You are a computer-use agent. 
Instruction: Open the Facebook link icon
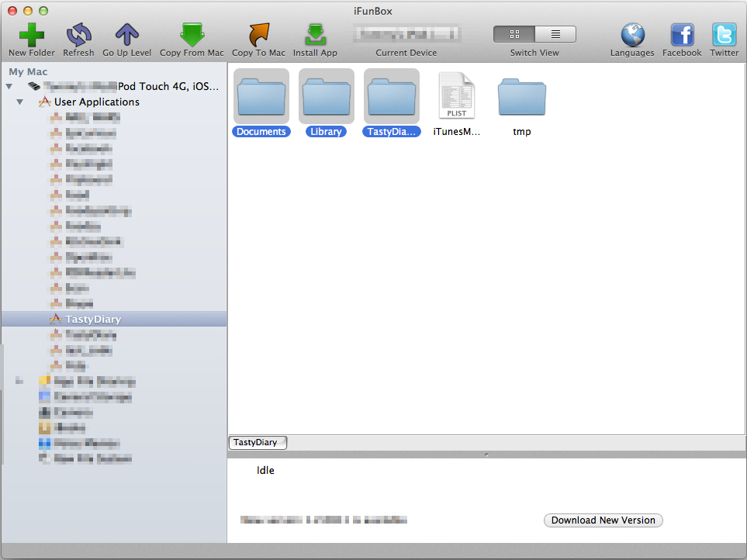682,36
